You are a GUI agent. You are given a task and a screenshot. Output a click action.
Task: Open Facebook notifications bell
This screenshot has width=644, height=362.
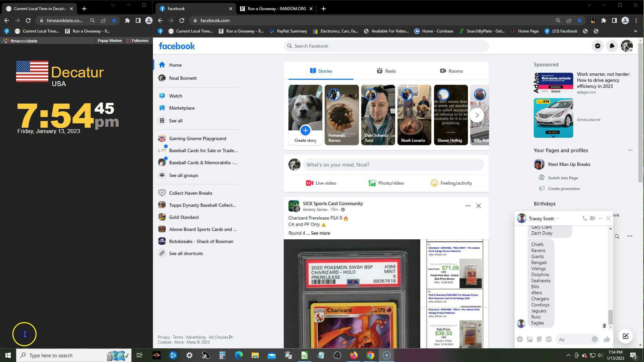click(x=612, y=46)
